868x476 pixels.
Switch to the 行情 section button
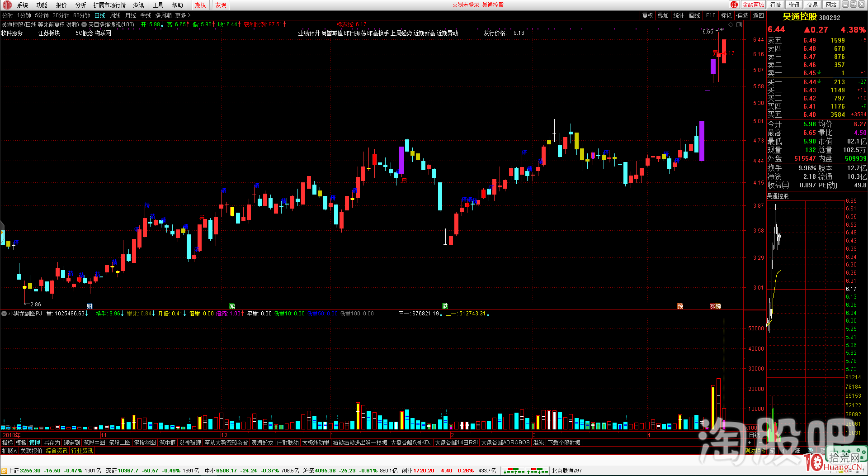pos(776,5)
